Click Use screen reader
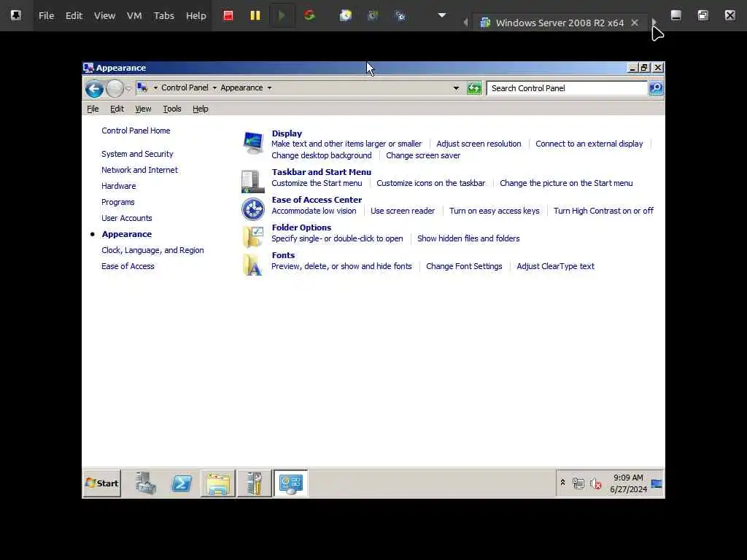This screenshot has width=747, height=560. [403, 211]
